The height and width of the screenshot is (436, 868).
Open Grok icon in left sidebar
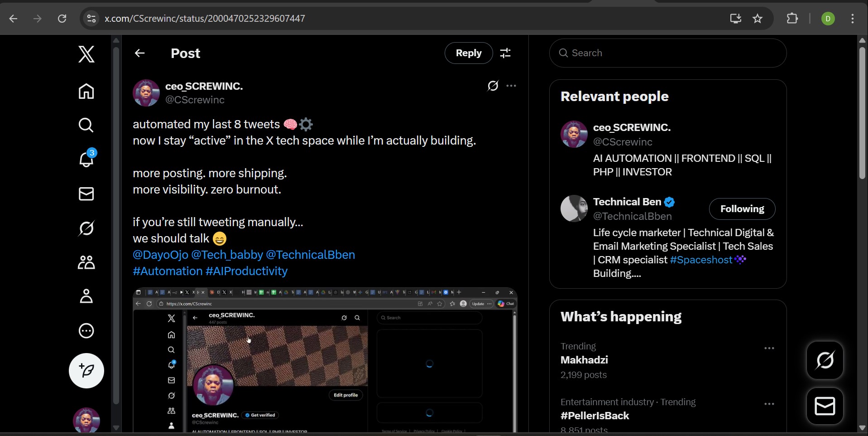[86, 228]
